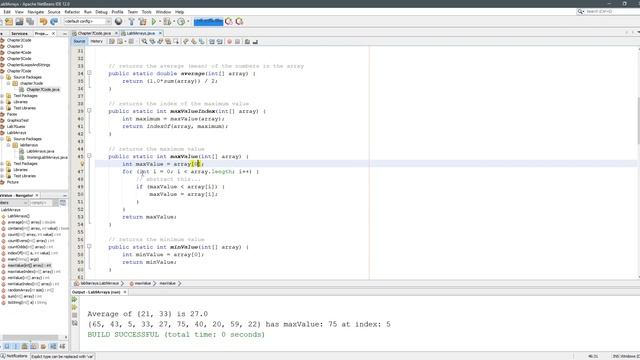This screenshot has height=360, width=640.
Task: Switch to the Services tab
Action: 19,33
